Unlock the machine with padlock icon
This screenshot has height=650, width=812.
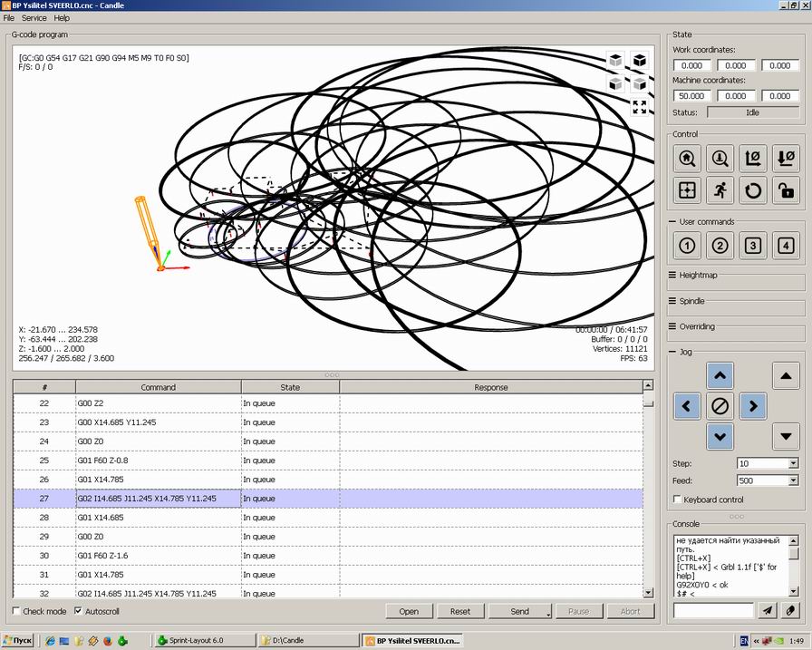[786, 190]
